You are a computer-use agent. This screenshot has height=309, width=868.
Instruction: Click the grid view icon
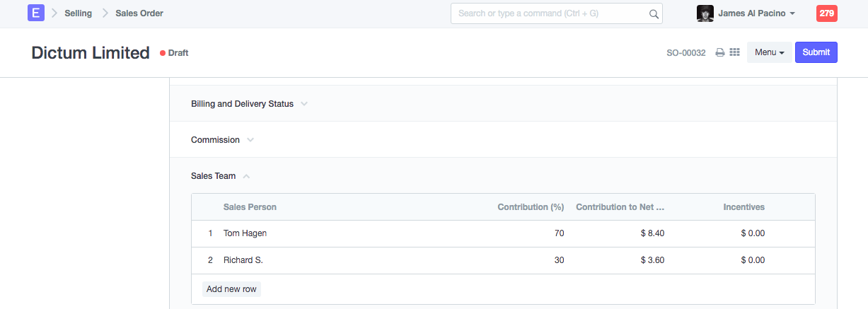[734, 52]
